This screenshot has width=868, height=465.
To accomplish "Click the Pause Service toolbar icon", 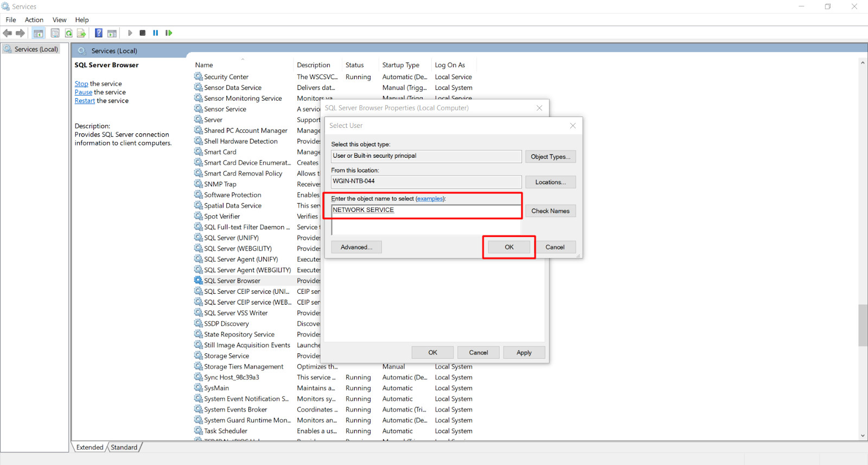I will (156, 33).
